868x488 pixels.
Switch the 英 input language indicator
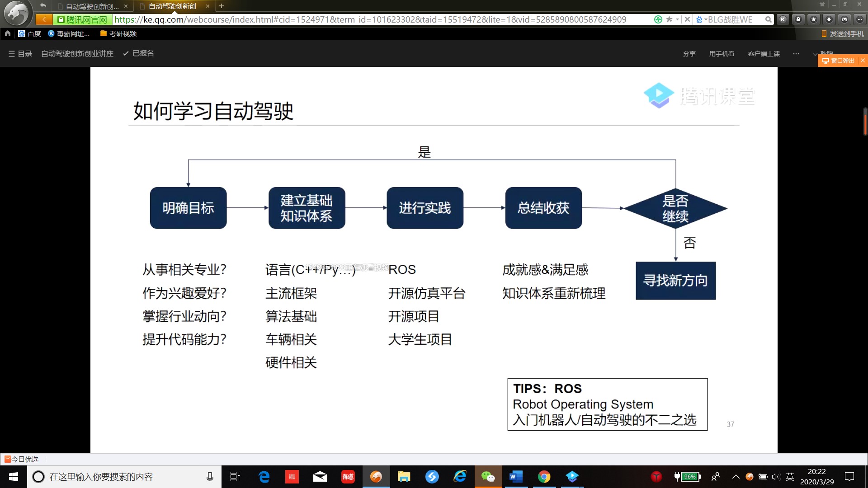pyautogui.click(x=790, y=477)
